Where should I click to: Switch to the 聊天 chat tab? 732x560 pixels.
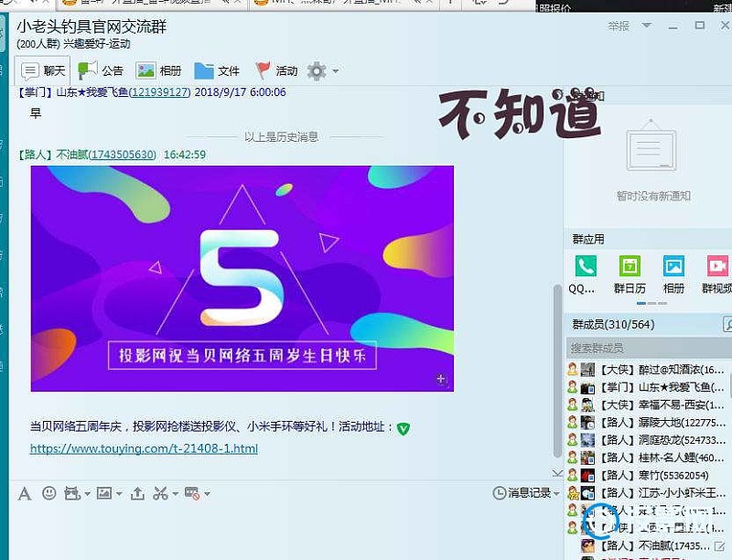pos(43,71)
